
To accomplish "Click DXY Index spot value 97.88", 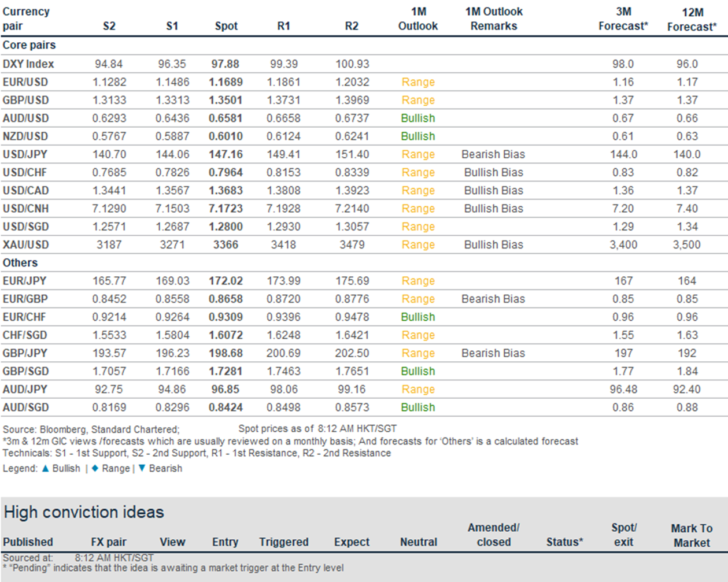I will (226, 64).
